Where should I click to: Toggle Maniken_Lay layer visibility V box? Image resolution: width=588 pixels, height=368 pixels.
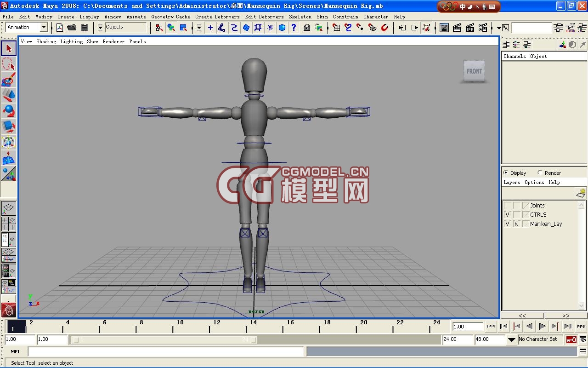(508, 224)
